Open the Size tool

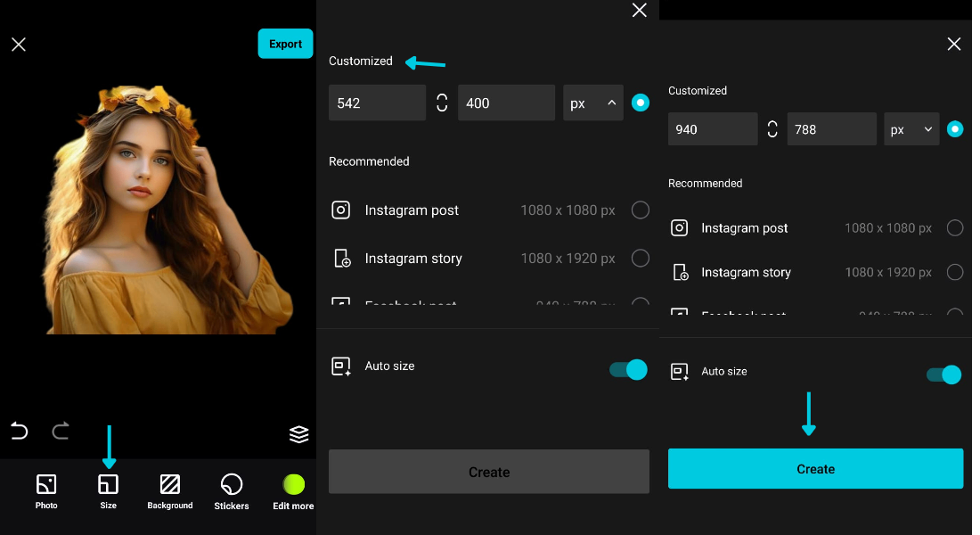pyautogui.click(x=108, y=492)
